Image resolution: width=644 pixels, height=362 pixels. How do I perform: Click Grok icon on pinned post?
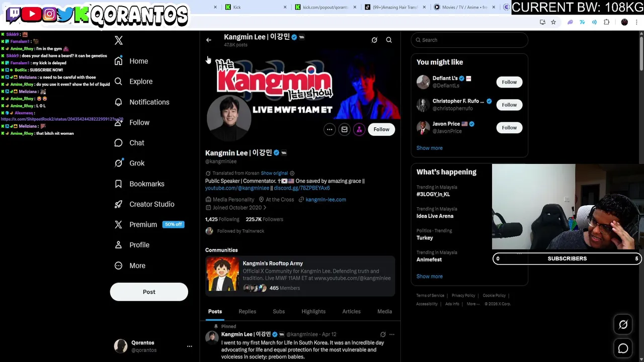click(383, 334)
